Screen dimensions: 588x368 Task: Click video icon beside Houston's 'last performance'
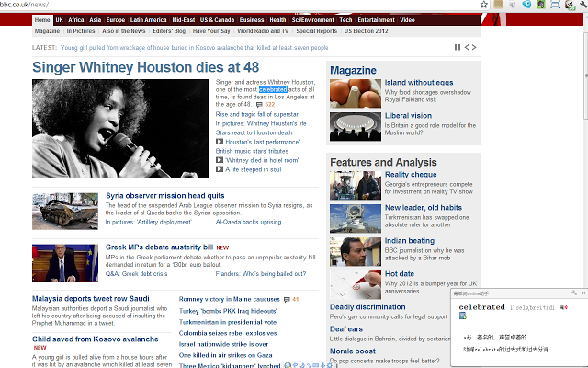pos(220,142)
